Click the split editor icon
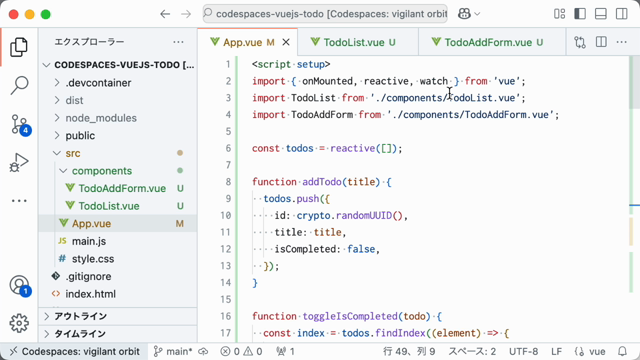The width and height of the screenshot is (640, 360). pyautogui.click(x=601, y=42)
